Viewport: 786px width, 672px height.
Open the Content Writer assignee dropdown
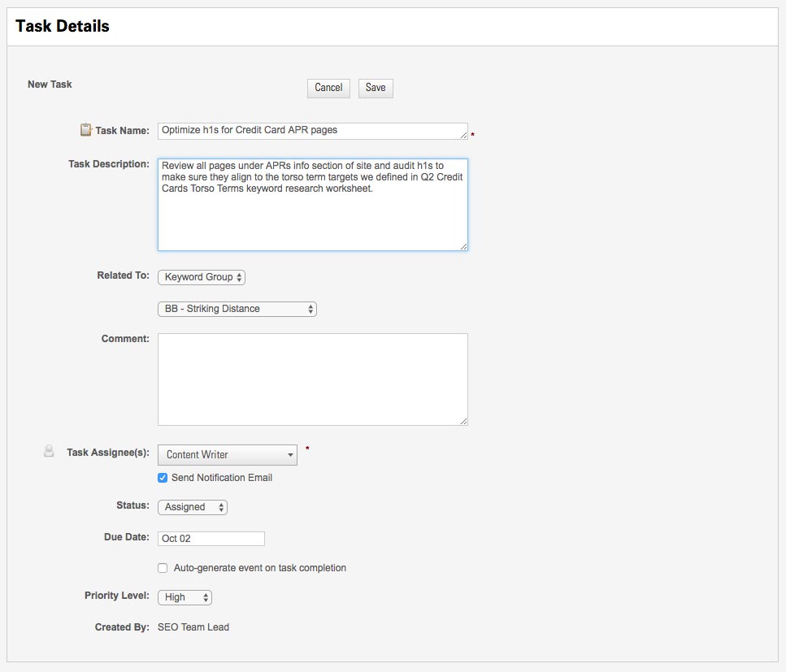(228, 455)
